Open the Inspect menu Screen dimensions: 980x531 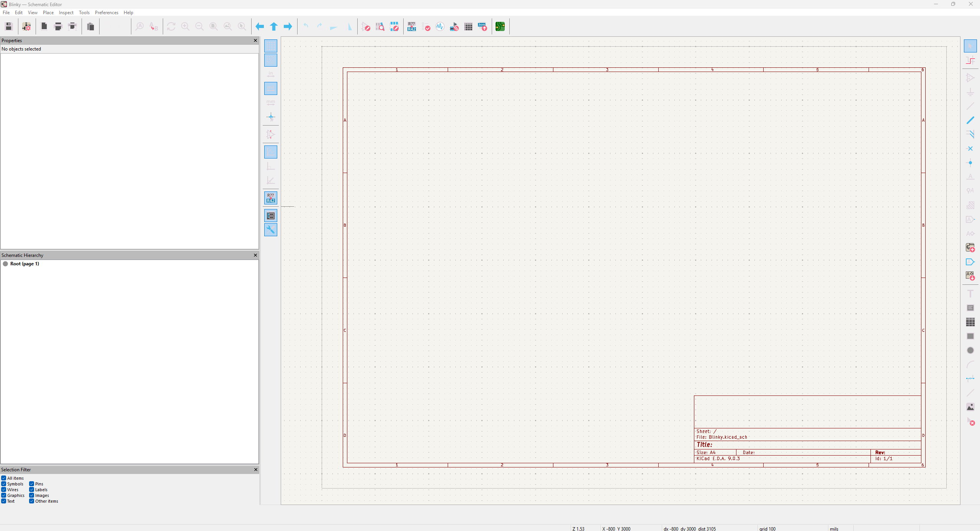click(x=66, y=13)
